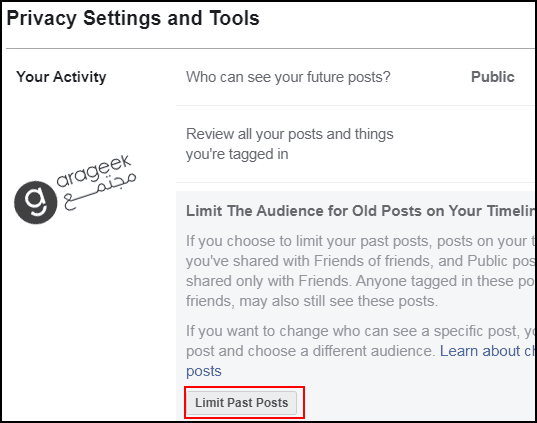Click 'post and choose a different audience' text
This screenshot has width=537, height=423.
(311, 351)
